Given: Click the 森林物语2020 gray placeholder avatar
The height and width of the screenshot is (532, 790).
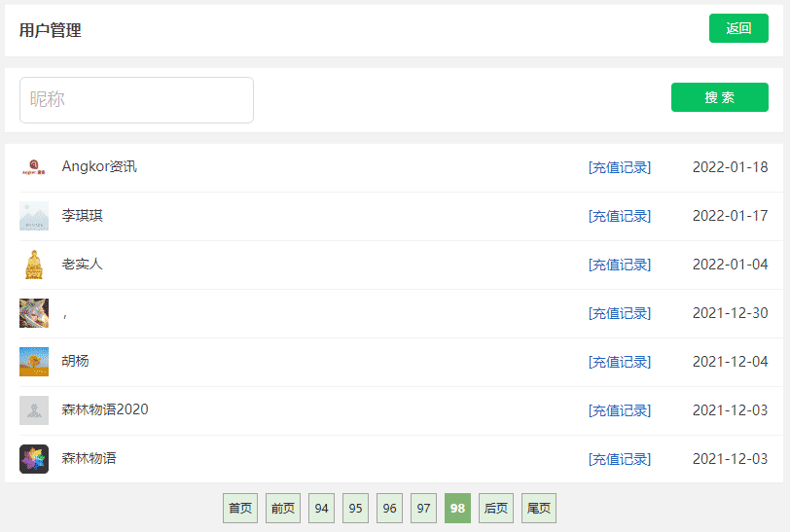Looking at the screenshot, I should click(x=34, y=410).
